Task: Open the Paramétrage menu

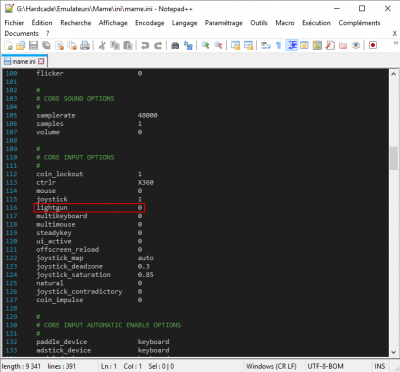Action: point(224,23)
